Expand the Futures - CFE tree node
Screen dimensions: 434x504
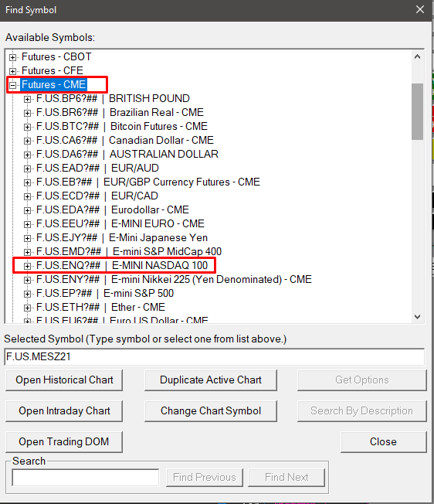[12, 71]
